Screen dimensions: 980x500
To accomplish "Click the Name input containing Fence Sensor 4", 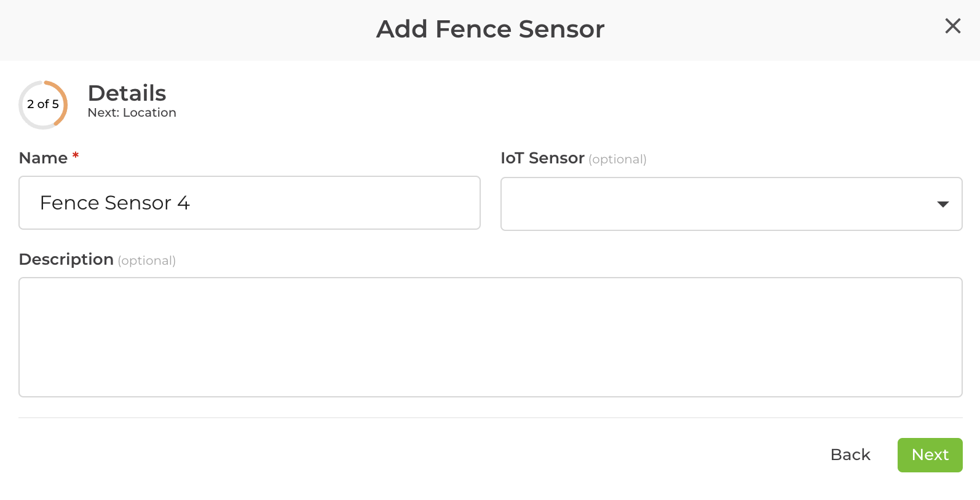I will pos(249,203).
